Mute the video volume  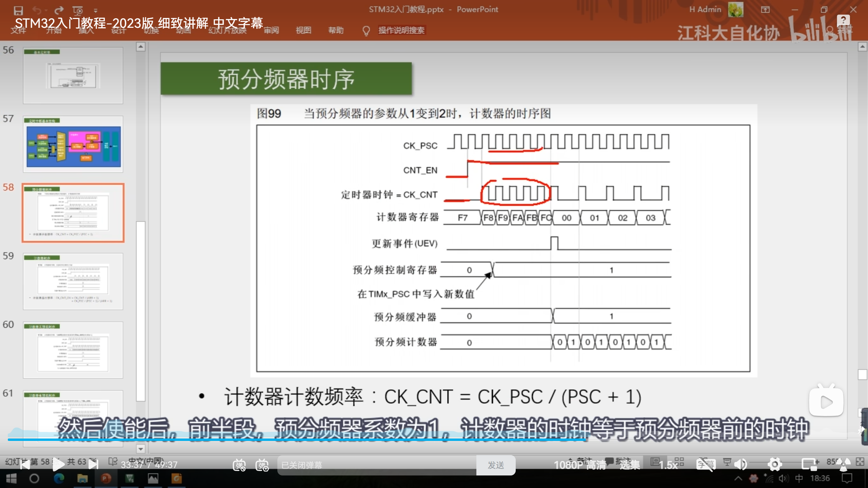[x=741, y=465]
